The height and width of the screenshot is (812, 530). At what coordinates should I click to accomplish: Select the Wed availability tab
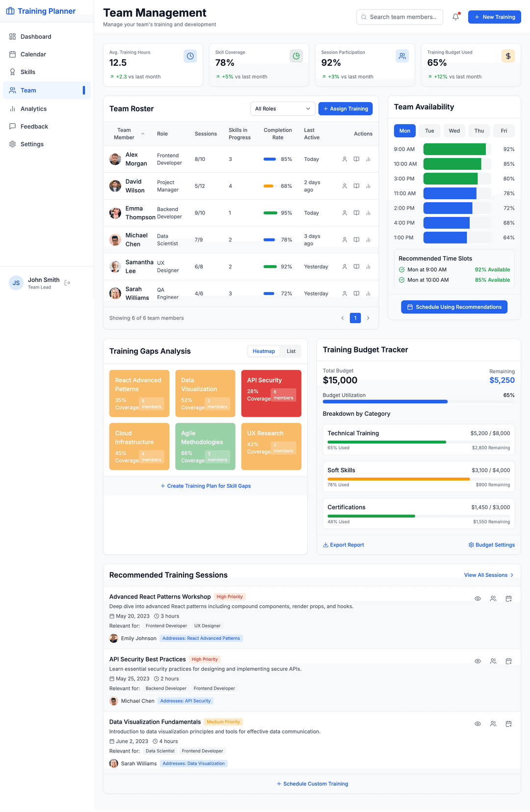(x=454, y=131)
